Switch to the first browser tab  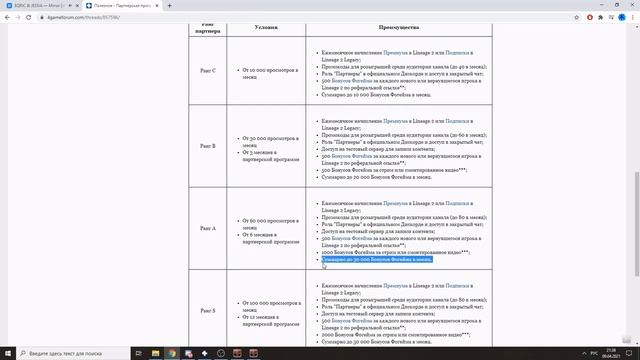pos(39,6)
